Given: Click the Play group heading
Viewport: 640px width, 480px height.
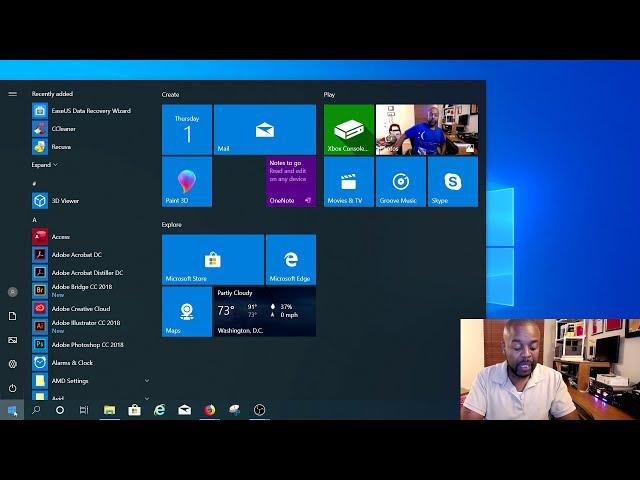Looking at the screenshot, I should (329, 94).
